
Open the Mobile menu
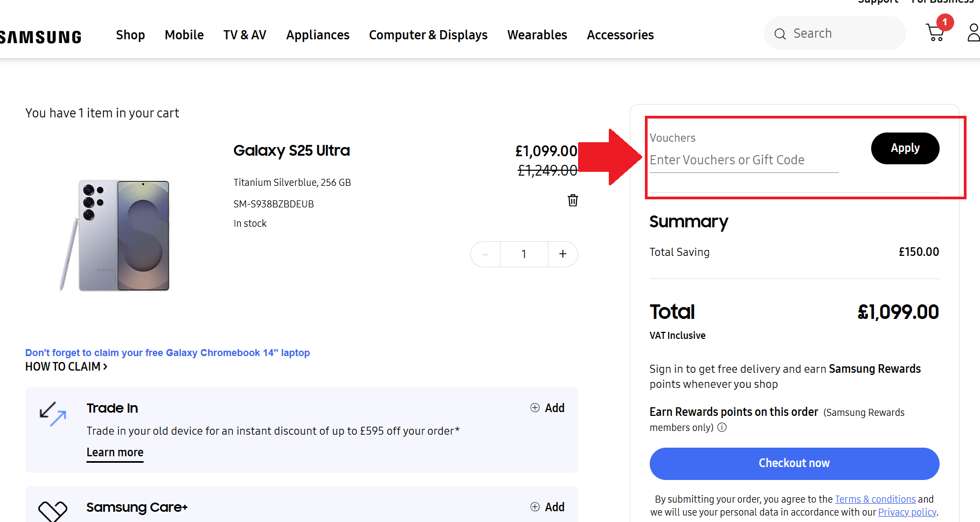click(184, 35)
